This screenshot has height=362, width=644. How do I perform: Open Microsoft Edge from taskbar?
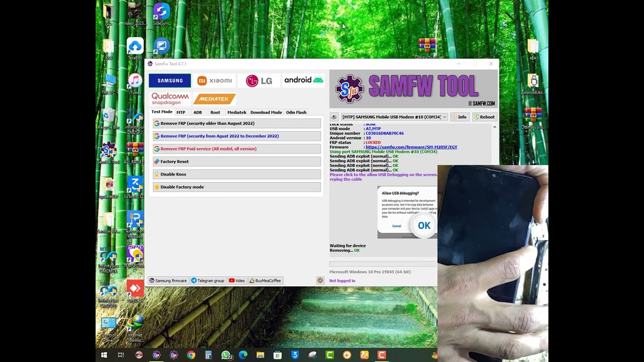click(243, 355)
